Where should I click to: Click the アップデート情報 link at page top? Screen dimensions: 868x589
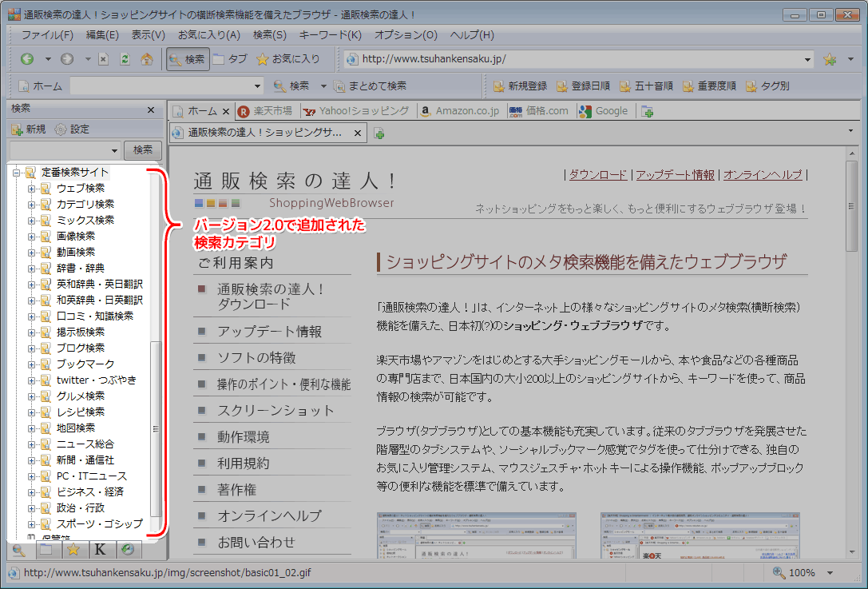(x=676, y=175)
